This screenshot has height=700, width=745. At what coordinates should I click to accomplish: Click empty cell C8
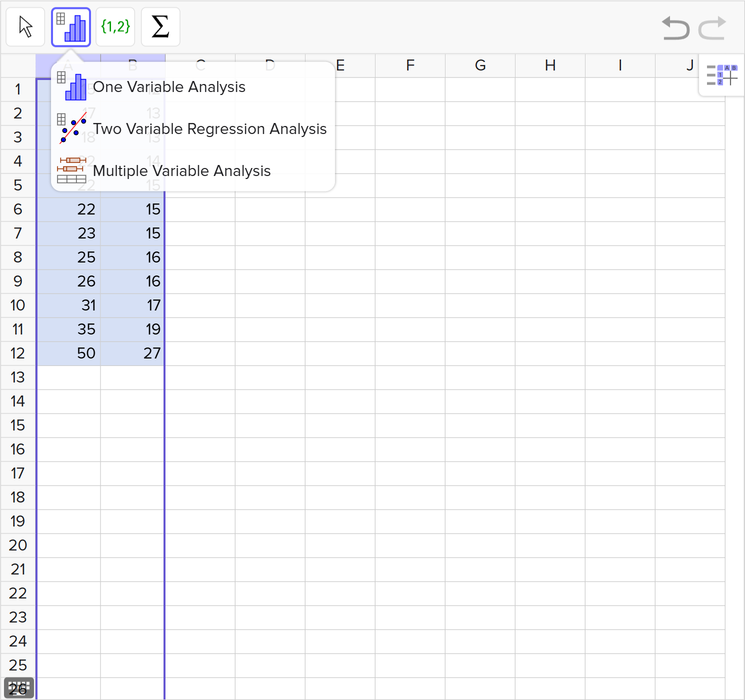(x=200, y=257)
